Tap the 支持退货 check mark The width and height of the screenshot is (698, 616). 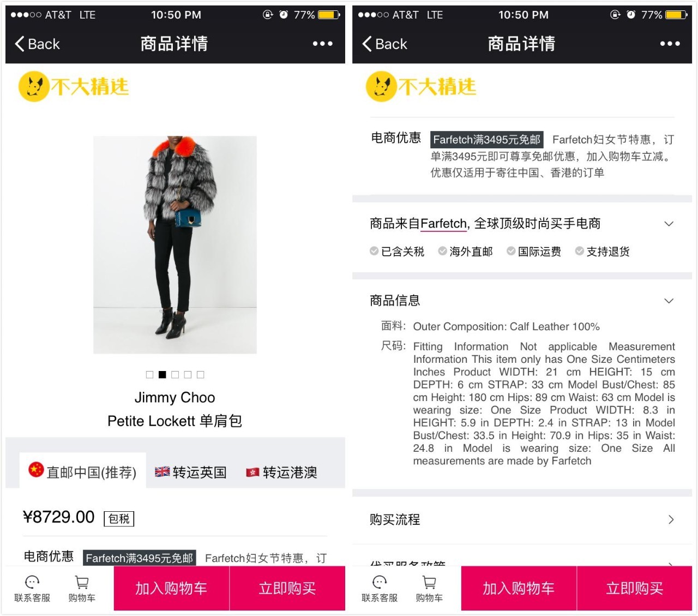[x=580, y=251]
